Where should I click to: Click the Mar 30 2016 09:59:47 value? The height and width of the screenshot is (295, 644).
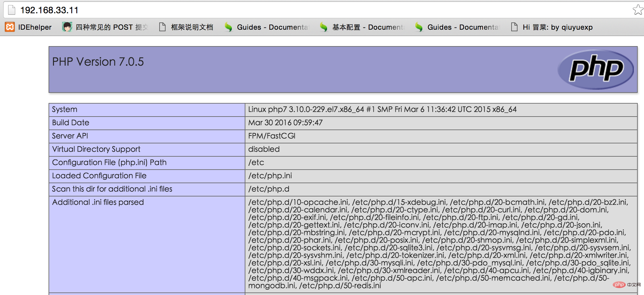[285, 123]
